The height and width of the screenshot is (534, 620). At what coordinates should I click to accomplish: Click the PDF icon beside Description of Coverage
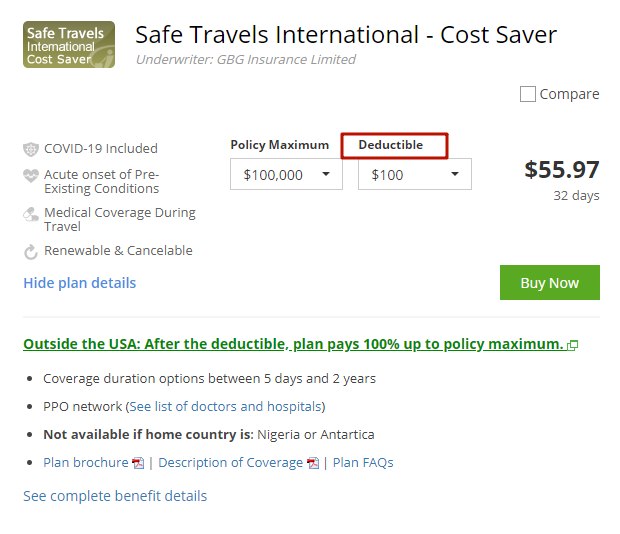(x=313, y=463)
